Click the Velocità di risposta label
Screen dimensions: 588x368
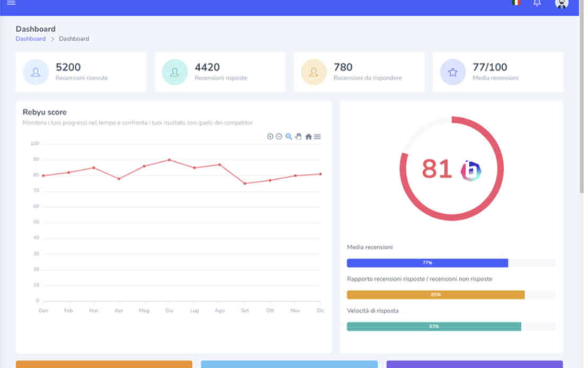point(373,311)
